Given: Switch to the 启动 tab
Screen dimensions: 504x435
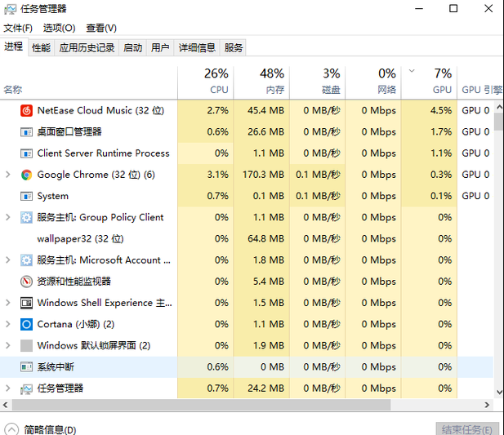Looking at the screenshot, I should (x=133, y=48).
